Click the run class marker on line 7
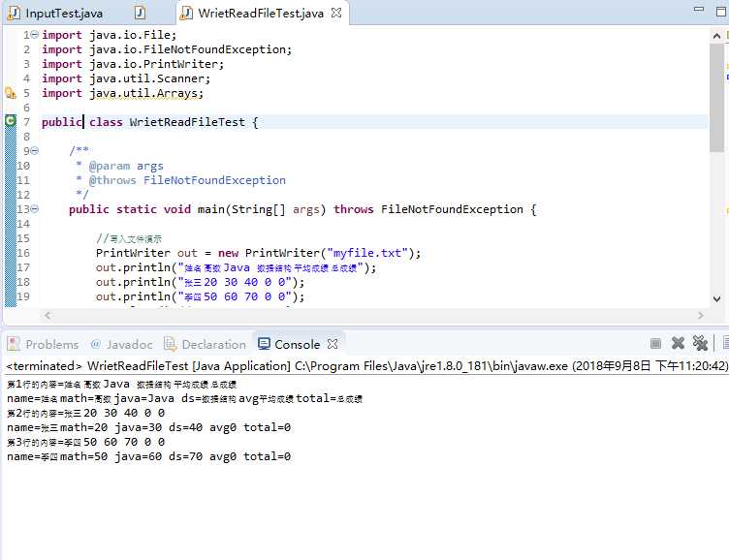 tap(11, 121)
